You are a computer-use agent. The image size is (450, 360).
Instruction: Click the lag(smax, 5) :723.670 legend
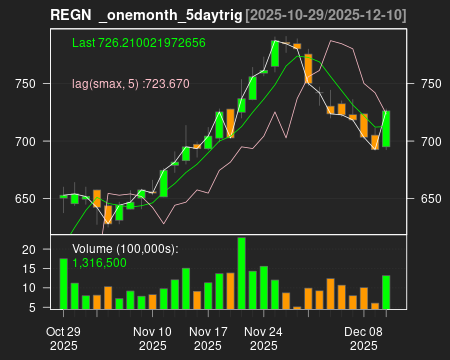tap(131, 84)
